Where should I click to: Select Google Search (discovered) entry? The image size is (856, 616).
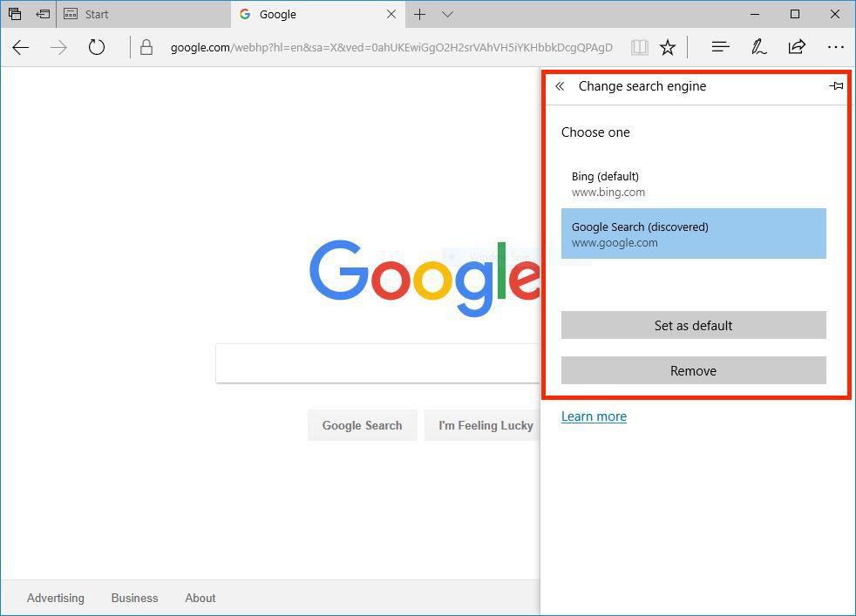(693, 234)
